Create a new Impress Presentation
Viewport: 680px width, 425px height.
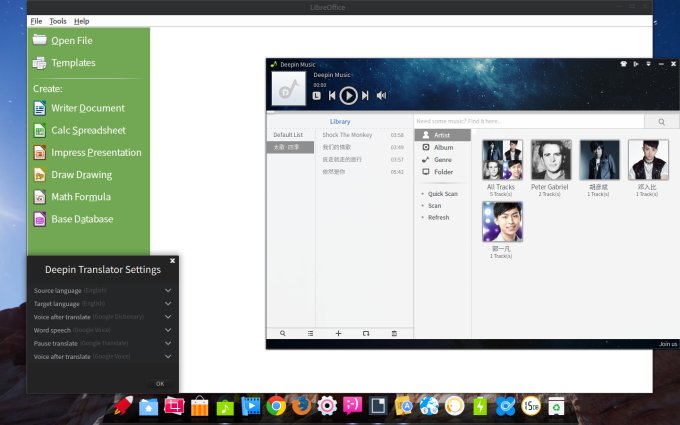pos(87,153)
